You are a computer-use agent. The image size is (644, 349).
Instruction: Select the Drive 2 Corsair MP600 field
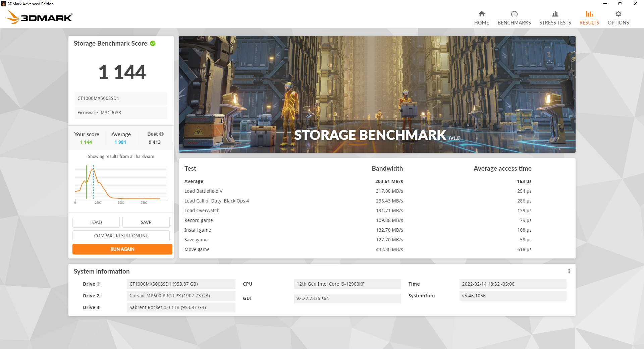coord(181,296)
